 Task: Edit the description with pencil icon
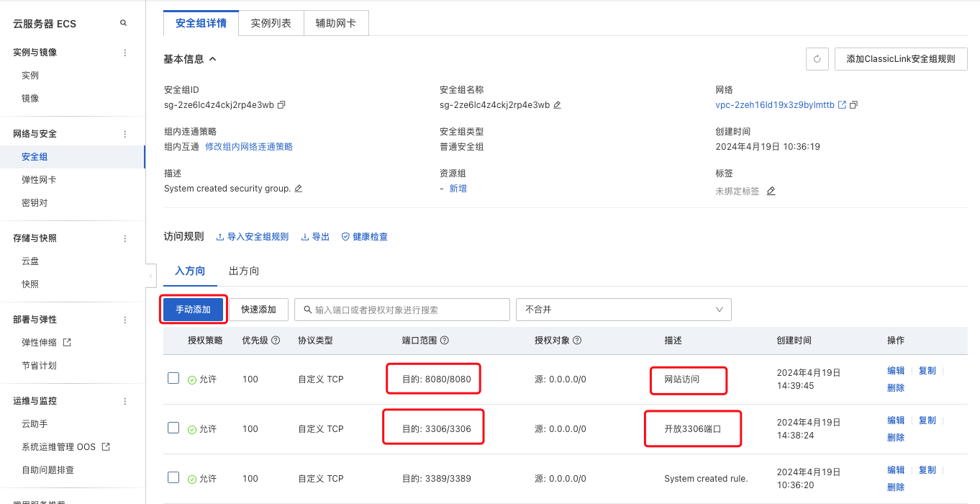[x=299, y=189]
